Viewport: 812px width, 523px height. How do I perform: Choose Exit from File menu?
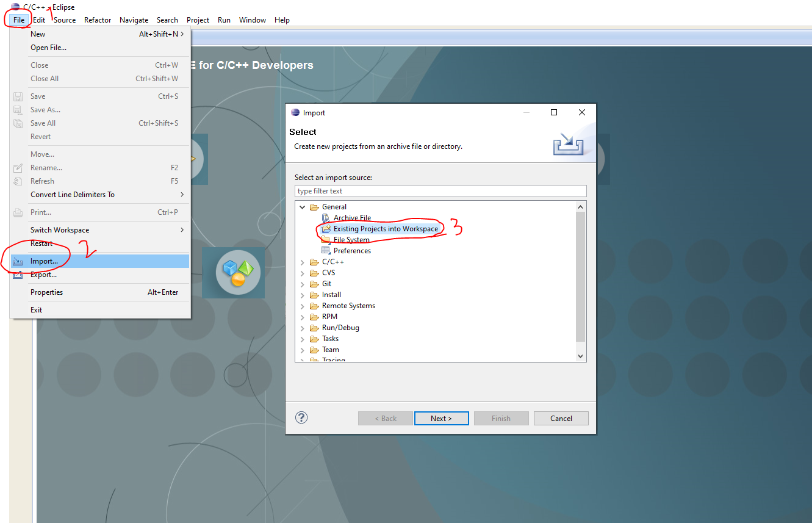(100, 310)
